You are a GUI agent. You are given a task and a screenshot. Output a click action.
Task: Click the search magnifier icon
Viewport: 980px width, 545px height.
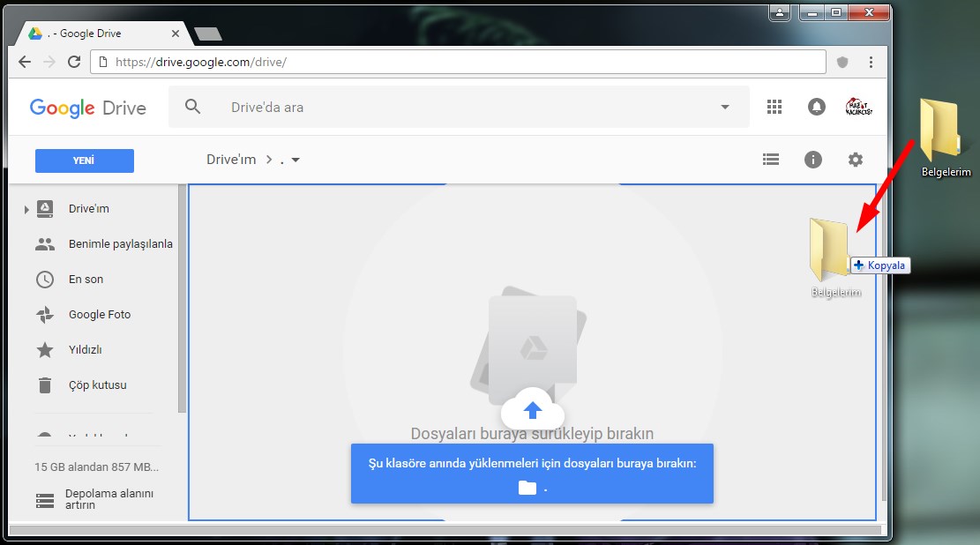coord(192,107)
